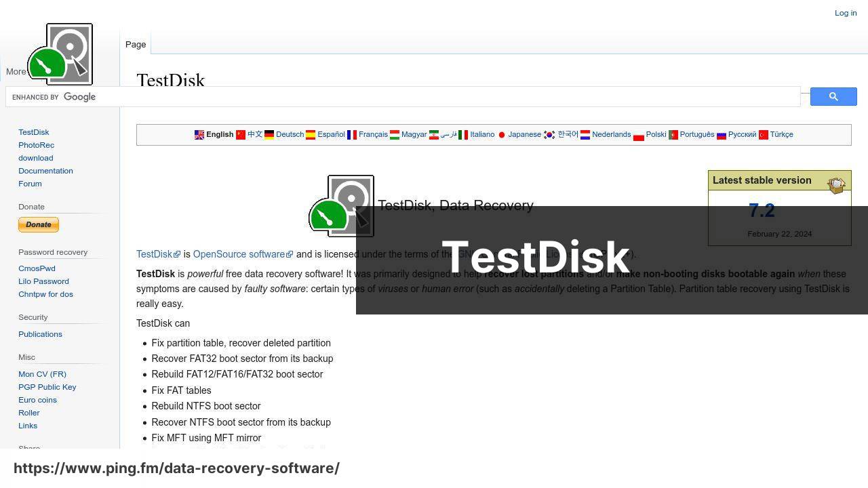This screenshot has width=868, height=488.
Task: Click 'Rebuild NTFS boot sector' list item
Action: [x=206, y=406]
